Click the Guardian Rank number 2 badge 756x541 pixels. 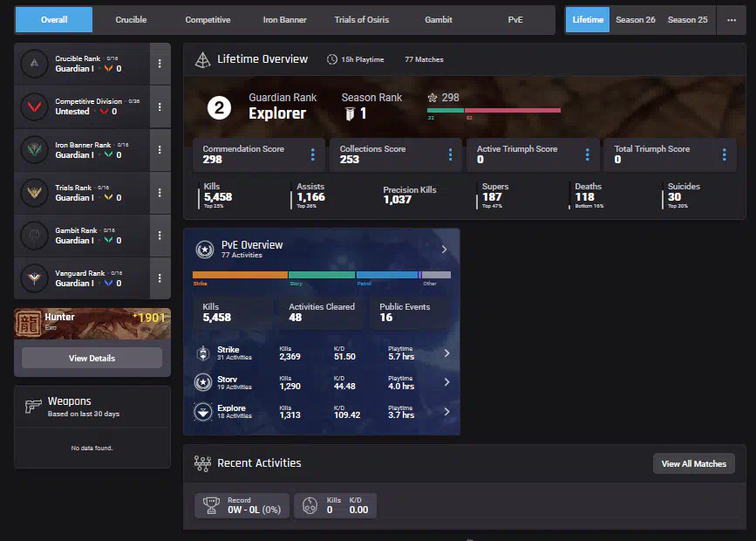point(219,107)
